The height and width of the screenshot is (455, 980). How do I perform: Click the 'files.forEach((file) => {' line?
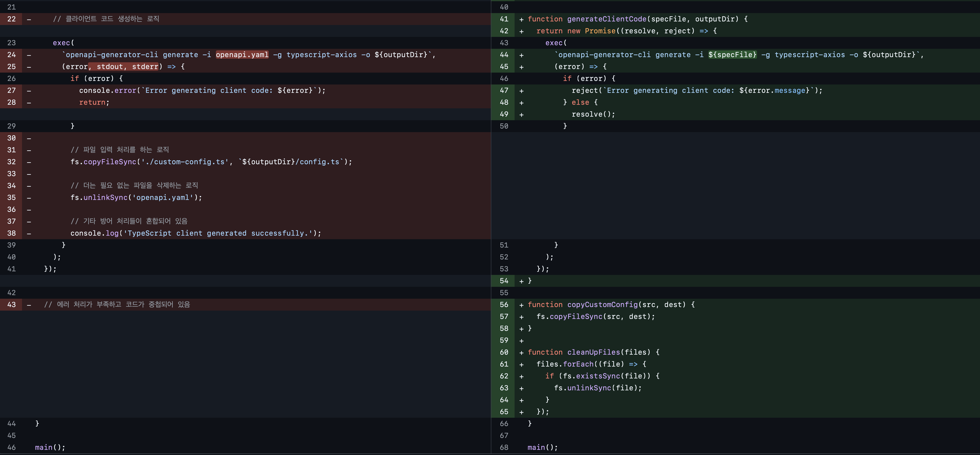pos(591,364)
